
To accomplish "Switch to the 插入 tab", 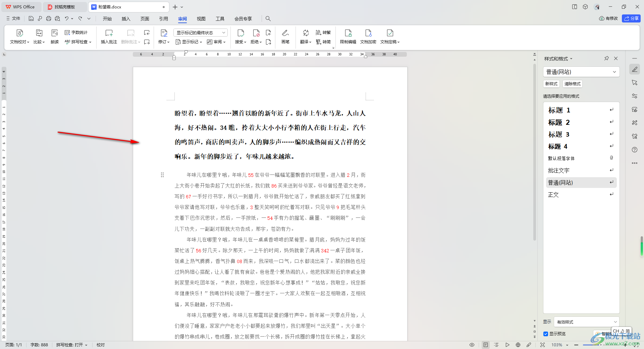I will [x=126, y=19].
